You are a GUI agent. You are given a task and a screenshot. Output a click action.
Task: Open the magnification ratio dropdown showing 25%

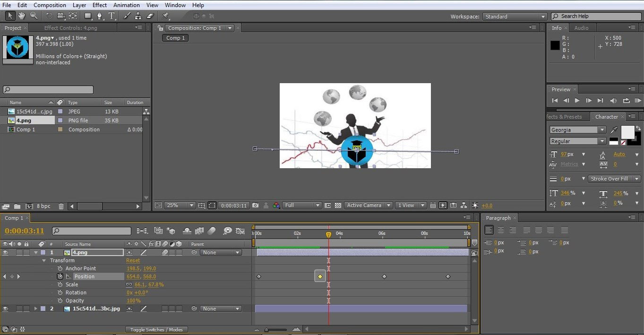[179, 205]
